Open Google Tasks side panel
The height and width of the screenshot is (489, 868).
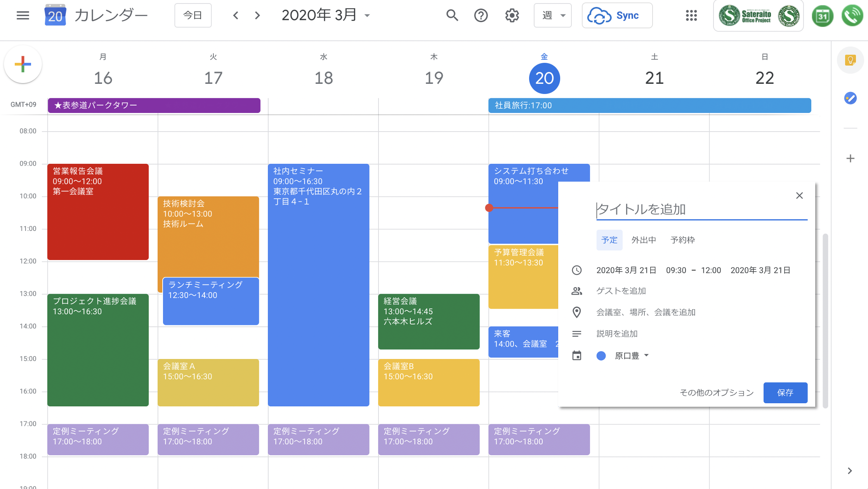pos(850,98)
